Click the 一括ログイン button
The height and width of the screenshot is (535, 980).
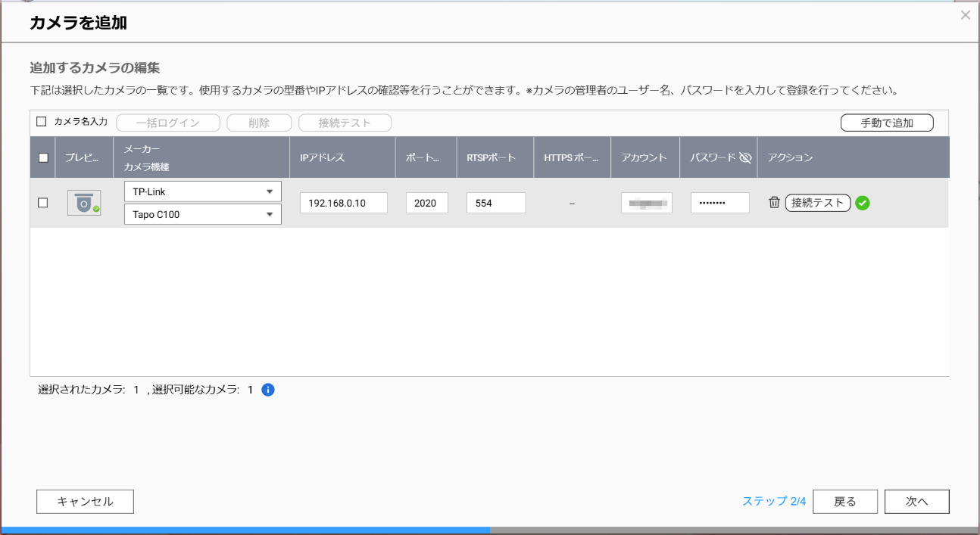tap(168, 123)
